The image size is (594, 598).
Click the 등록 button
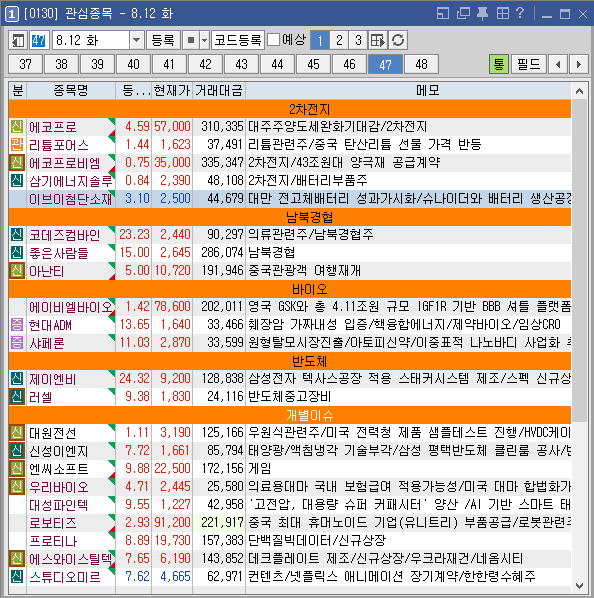coord(163,40)
